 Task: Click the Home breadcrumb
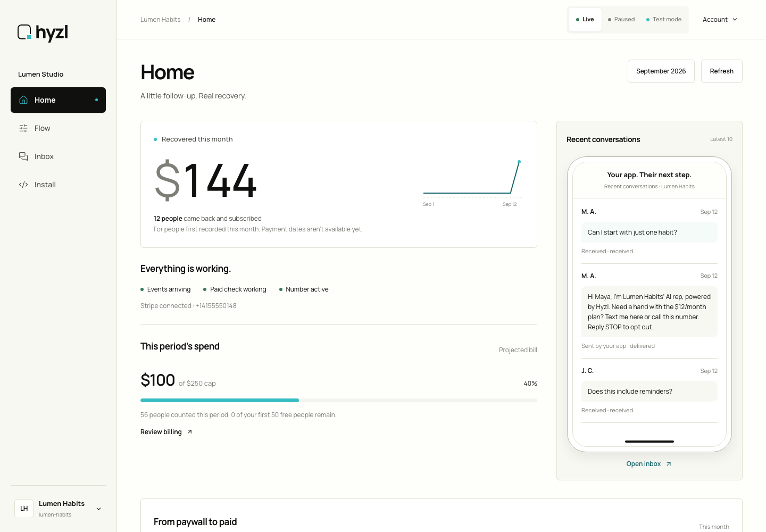(x=206, y=20)
